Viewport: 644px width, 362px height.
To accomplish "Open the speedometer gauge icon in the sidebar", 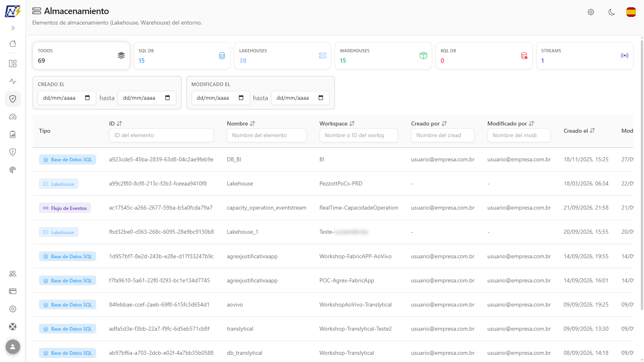I will pyautogui.click(x=13, y=117).
